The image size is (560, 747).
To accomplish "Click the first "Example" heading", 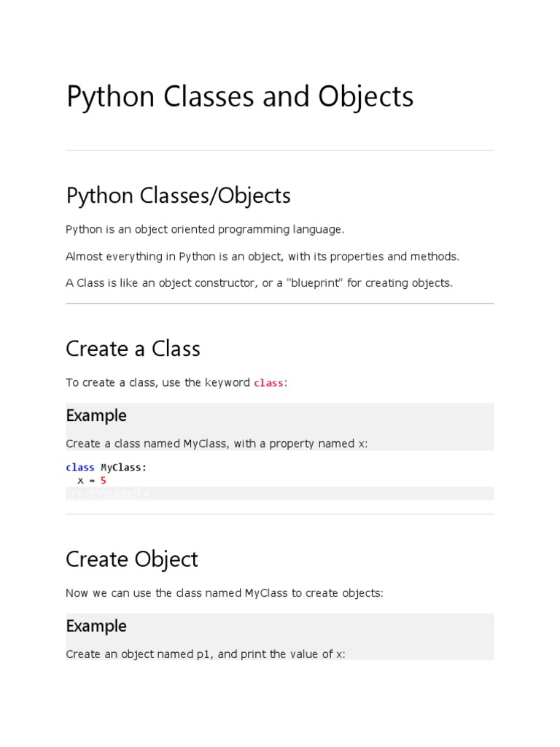I will (96, 416).
